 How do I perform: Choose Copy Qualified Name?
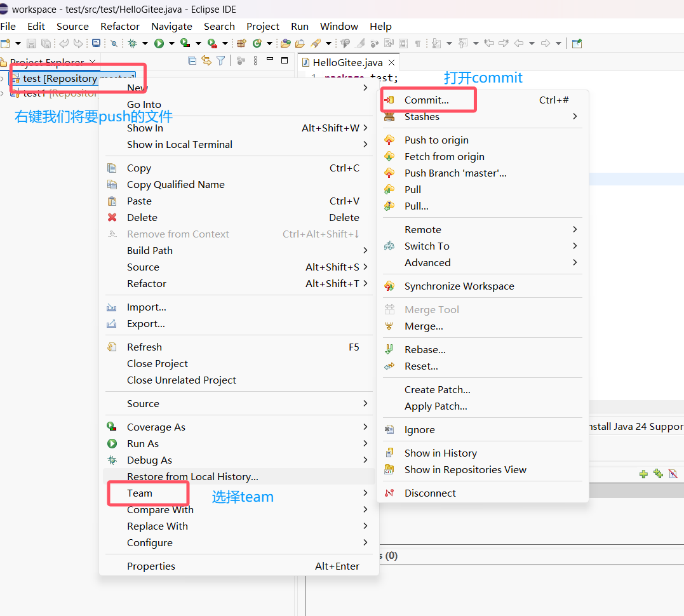pyautogui.click(x=238, y=185)
